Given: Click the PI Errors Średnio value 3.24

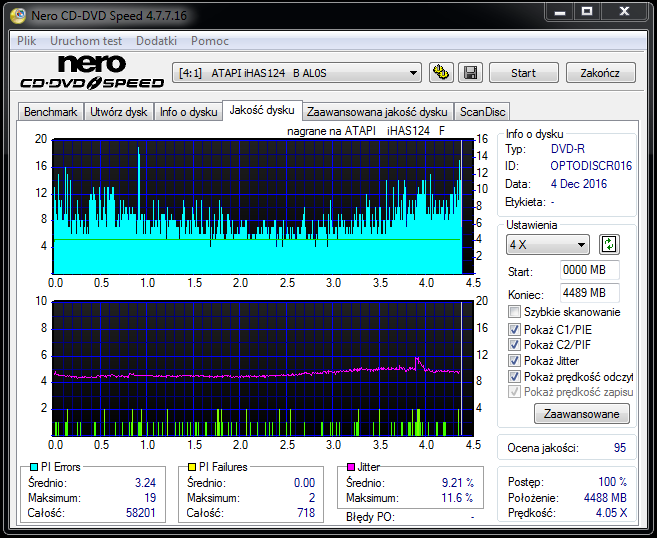Looking at the screenshot, I should click(x=145, y=483).
